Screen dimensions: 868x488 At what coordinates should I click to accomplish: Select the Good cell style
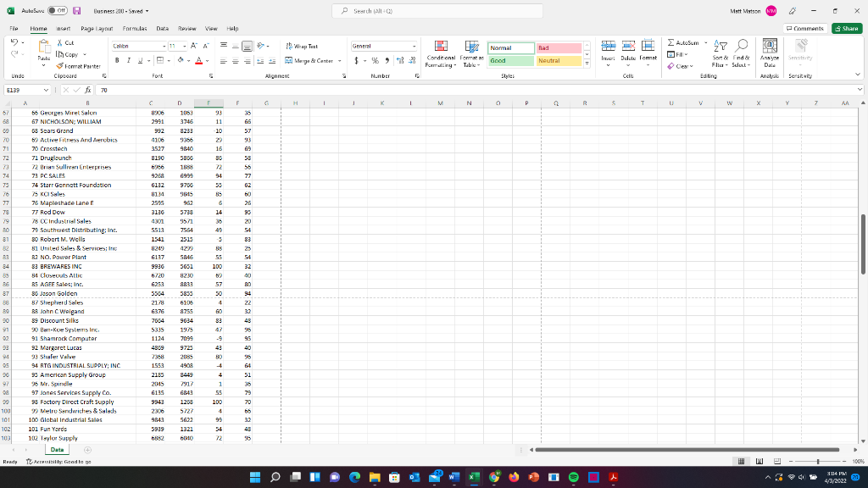pyautogui.click(x=510, y=61)
